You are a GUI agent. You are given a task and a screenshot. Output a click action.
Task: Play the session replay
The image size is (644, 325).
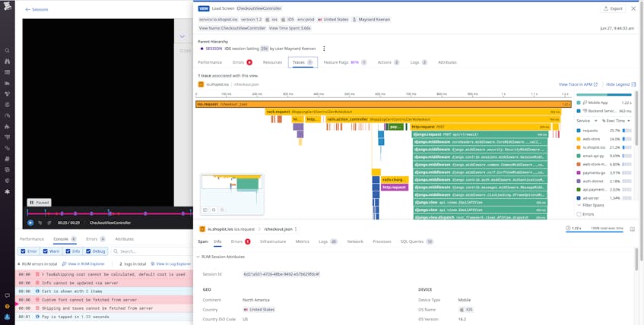pyautogui.click(x=30, y=222)
